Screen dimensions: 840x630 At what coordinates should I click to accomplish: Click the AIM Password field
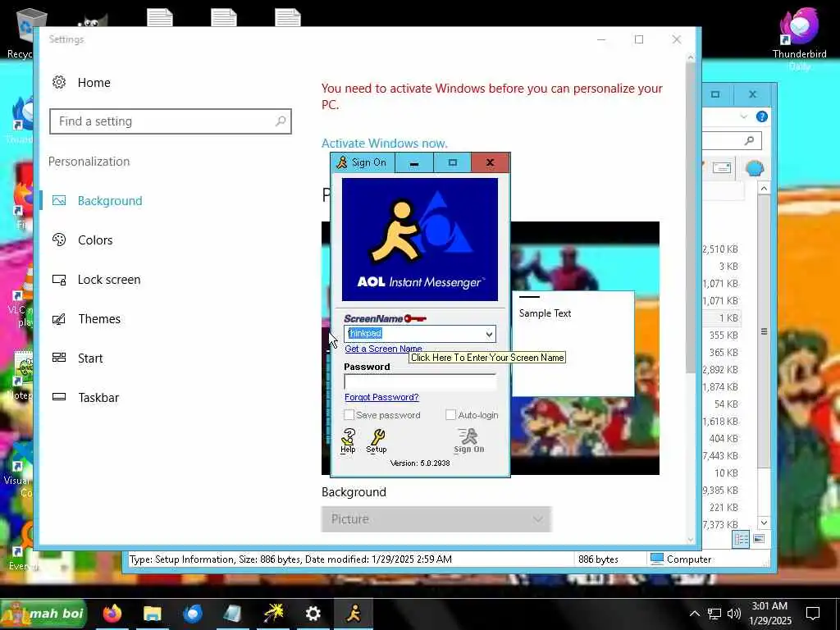[x=419, y=382]
